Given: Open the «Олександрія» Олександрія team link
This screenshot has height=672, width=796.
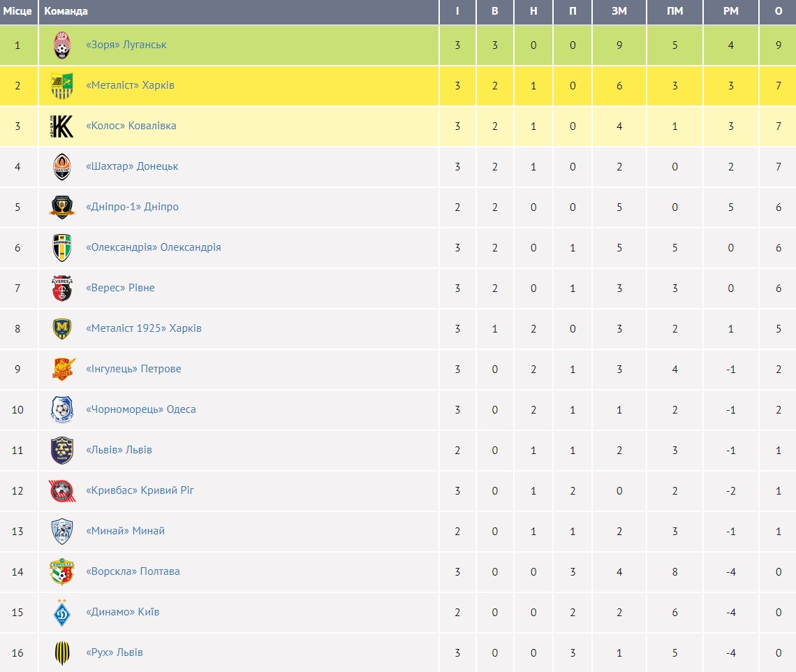Looking at the screenshot, I should click(x=153, y=247).
